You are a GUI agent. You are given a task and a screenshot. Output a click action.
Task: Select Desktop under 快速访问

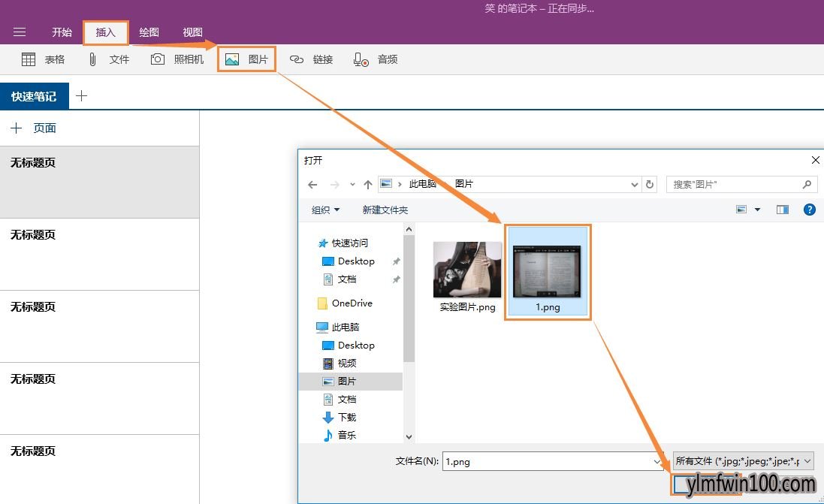pyautogui.click(x=348, y=261)
